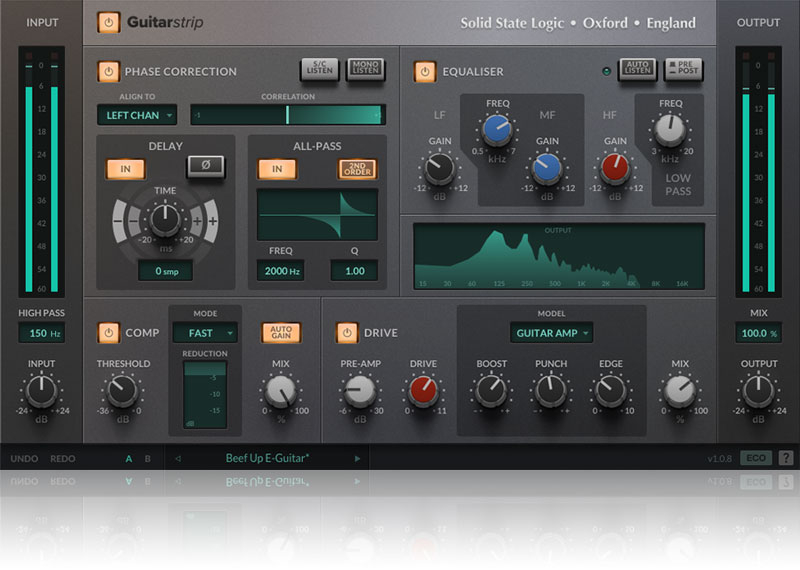Enable S/C Listen
This screenshot has height=570, width=800.
(x=320, y=69)
